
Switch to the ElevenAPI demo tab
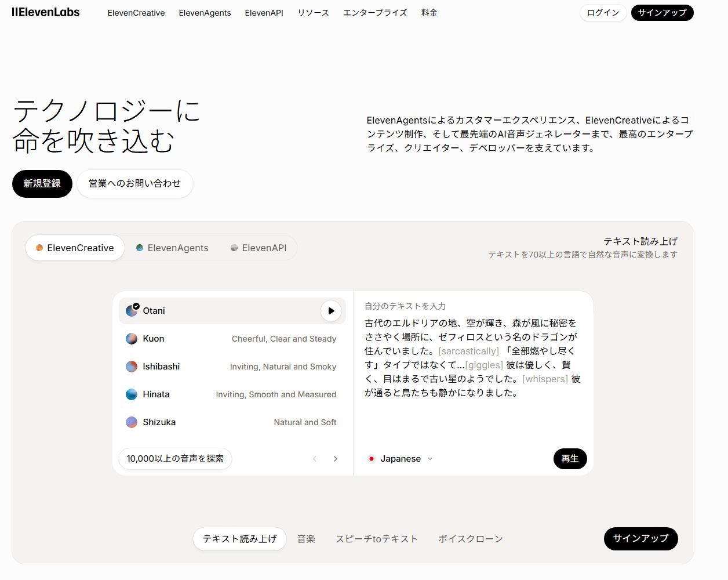coord(259,248)
